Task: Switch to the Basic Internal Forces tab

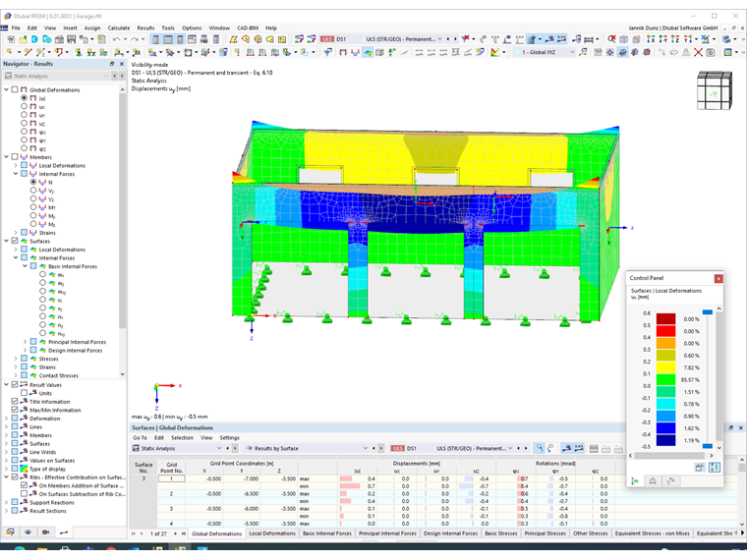Action: tap(326, 533)
